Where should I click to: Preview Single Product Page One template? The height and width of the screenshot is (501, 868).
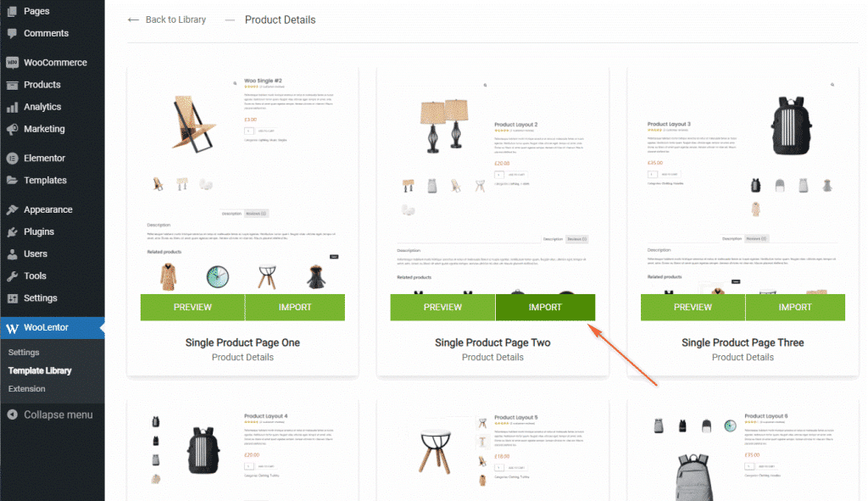tap(192, 307)
